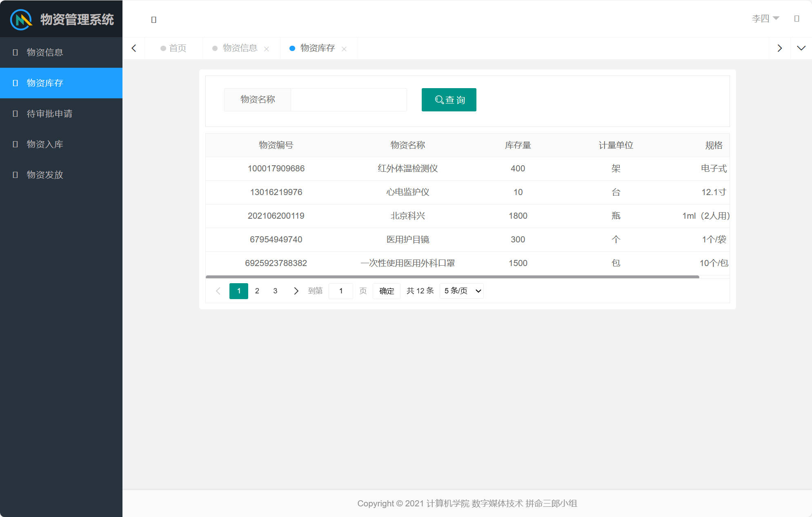Viewport: 812px width, 517px height.
Task: Open the 5条/页 page size dropdown
Action: [x=461, y=291]
